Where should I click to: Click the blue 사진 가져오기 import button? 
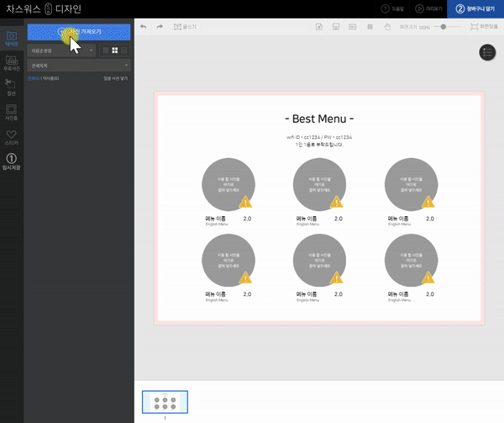79,31
